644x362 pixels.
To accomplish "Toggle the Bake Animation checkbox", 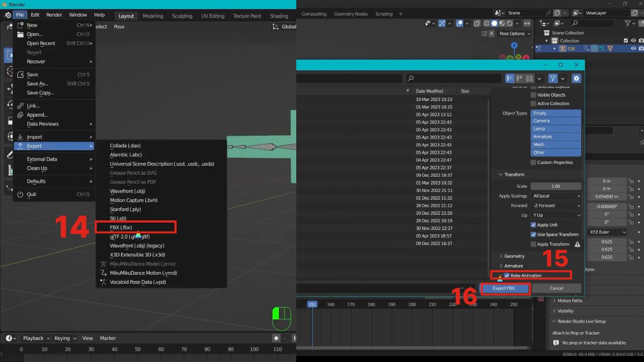I will 507,276.
